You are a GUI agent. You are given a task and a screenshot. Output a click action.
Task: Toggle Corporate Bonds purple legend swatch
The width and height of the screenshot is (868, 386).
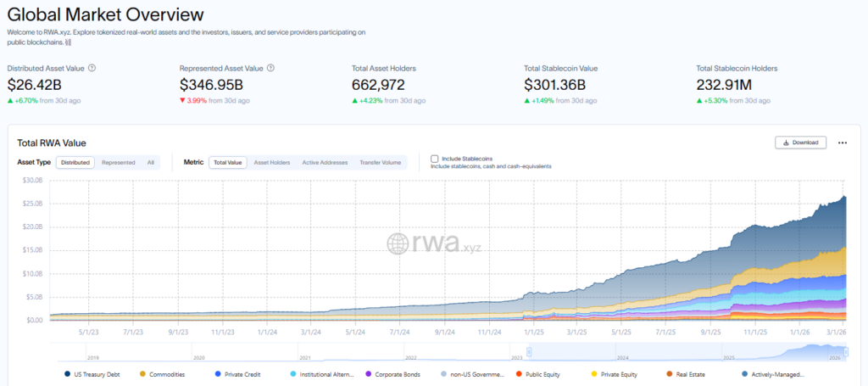coord(368,373)
